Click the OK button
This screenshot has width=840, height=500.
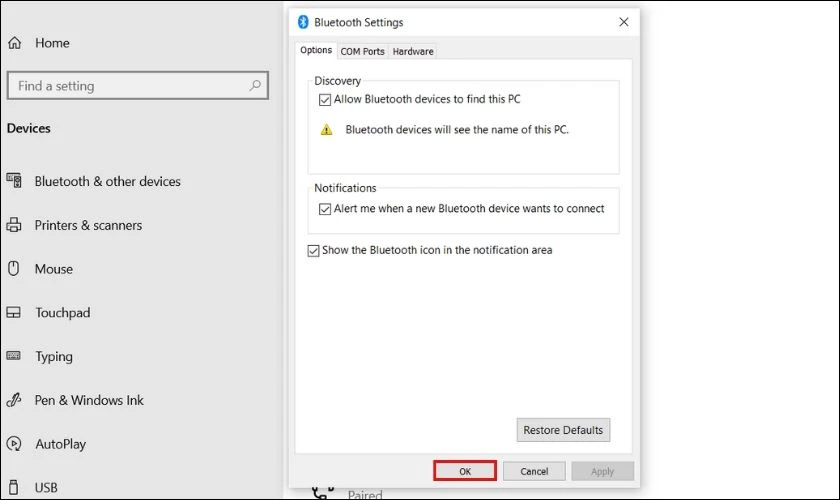[465, 471]
